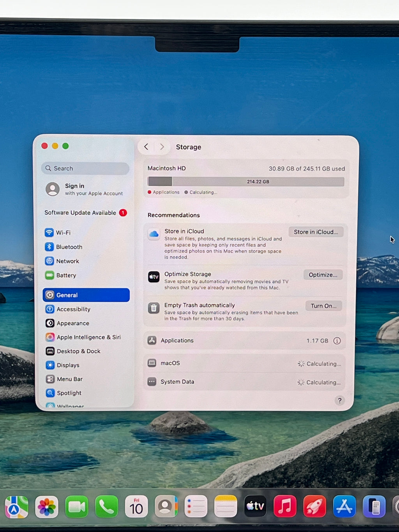The height and width of the screenshot is (532, 399).
Task: Open Contacts from the Dock
Action: (166, 507)
